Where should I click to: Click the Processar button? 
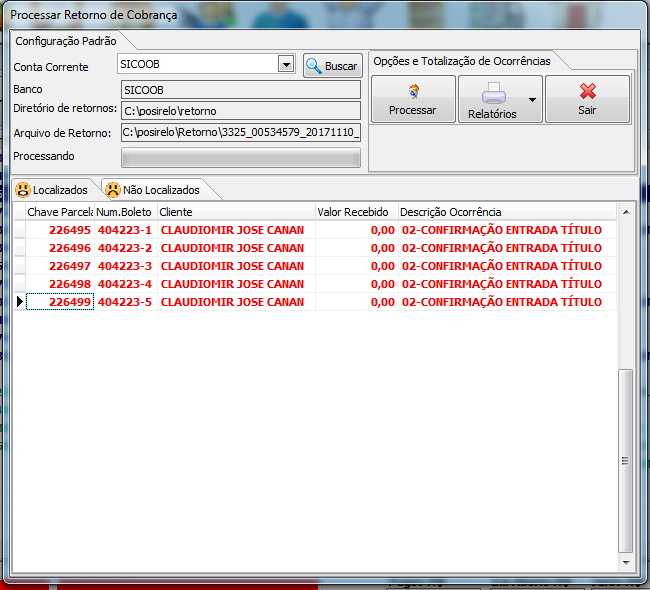pyautogui.click(x=413, y=99)
